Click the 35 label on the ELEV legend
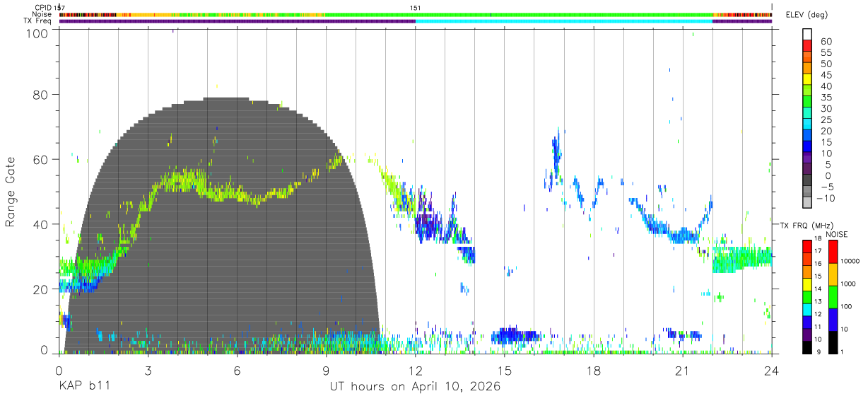The width and height of the screenshot is (868, 401). (x=825, y=98)
